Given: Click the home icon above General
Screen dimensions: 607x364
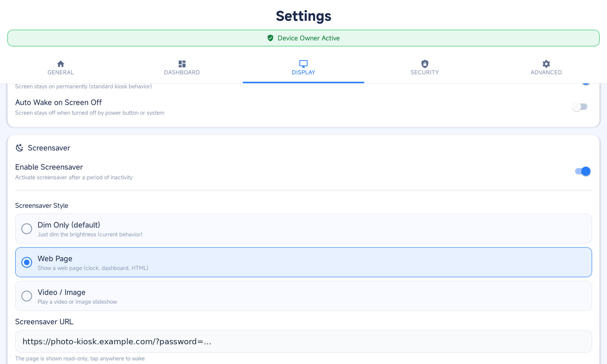Looking at the screenshot, I should (61, 64).
